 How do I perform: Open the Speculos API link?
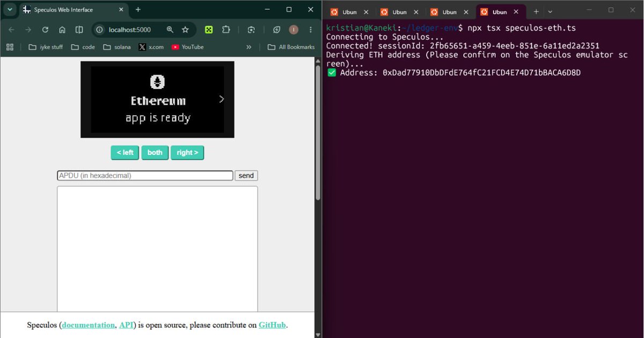(x=126, y=325)
